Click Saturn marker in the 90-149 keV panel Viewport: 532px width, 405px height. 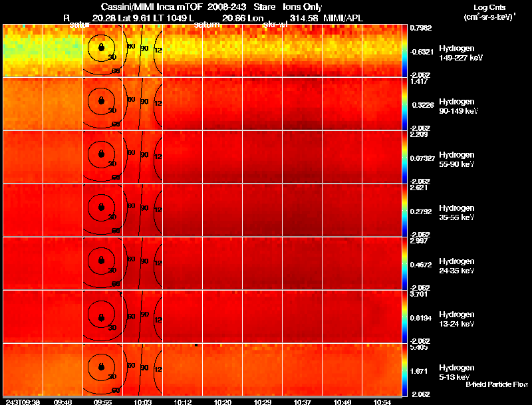101,100
